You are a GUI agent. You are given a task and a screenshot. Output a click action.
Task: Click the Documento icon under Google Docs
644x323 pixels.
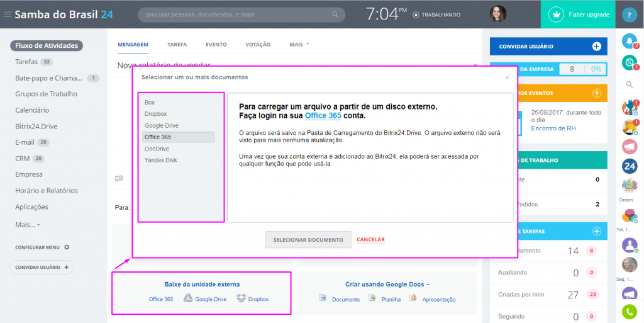point(323,298)
